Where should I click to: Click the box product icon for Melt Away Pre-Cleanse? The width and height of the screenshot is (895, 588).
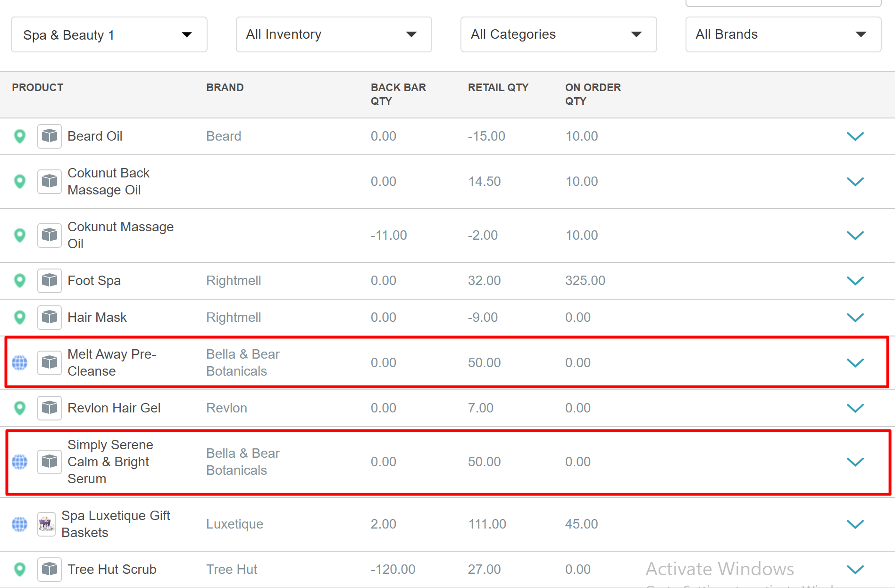tap(50, 363)
